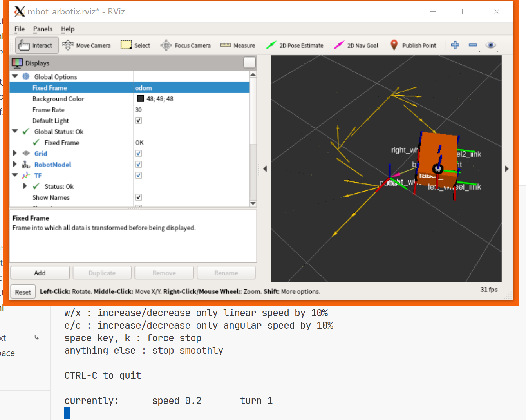Toggle the Default Light checkbox

tap(138, 120)
